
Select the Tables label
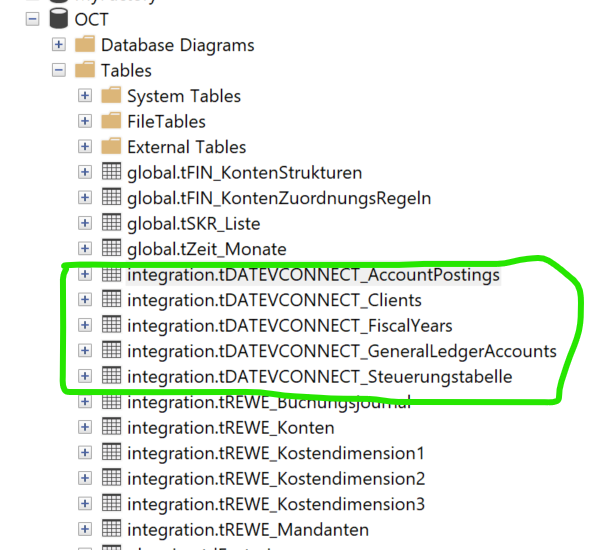click(126, 71)
